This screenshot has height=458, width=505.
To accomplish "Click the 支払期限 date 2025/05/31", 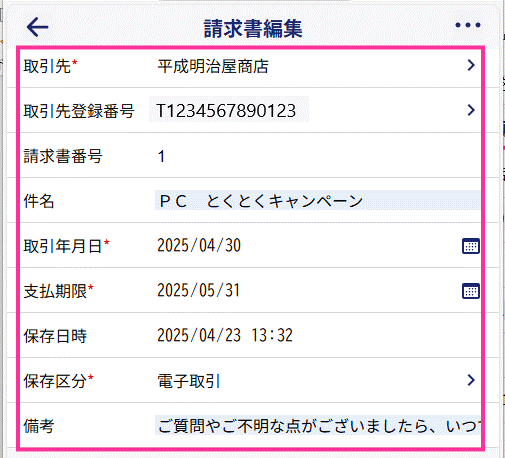I will [198, 291].
